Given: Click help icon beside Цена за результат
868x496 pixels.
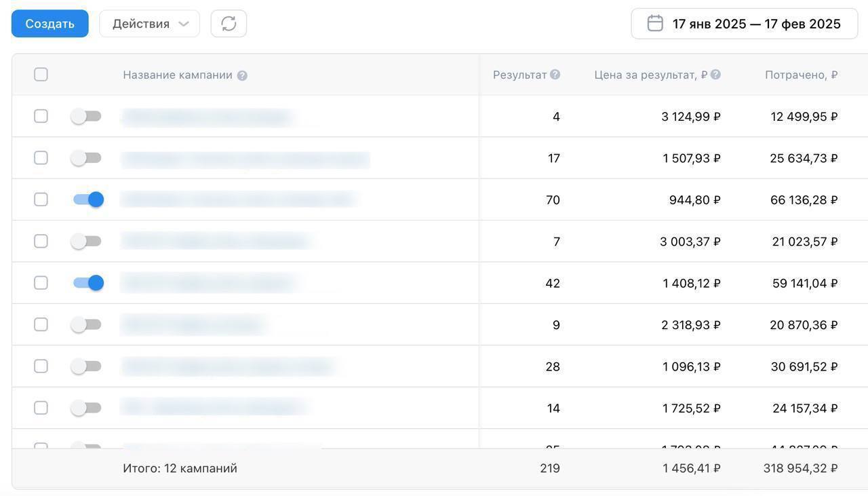Looking at the screenshot, I should click(x=715, y=75).
